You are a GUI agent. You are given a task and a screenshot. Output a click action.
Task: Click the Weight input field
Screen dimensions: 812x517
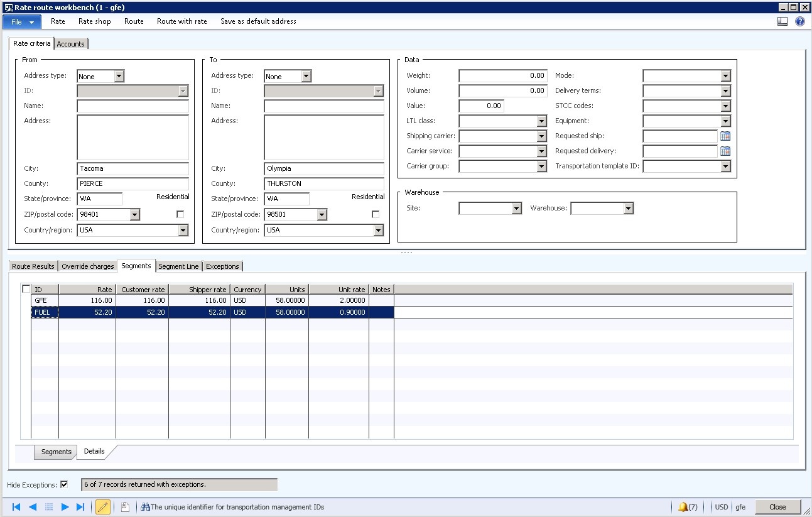coord(503,75)
